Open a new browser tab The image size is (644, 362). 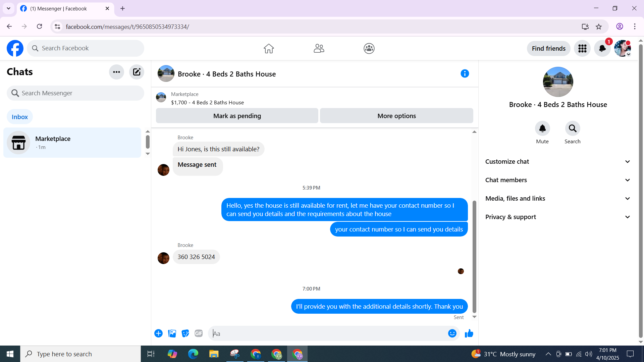click(122, 8)
